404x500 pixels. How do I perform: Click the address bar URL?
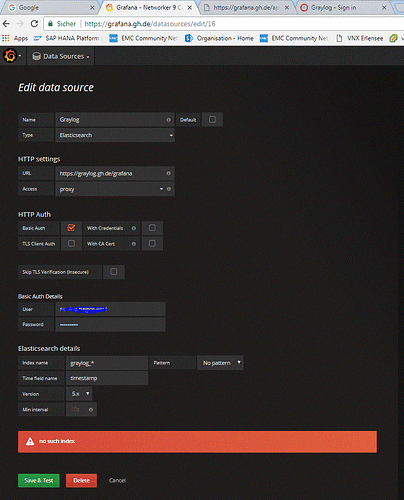click(x=150, y=24)
